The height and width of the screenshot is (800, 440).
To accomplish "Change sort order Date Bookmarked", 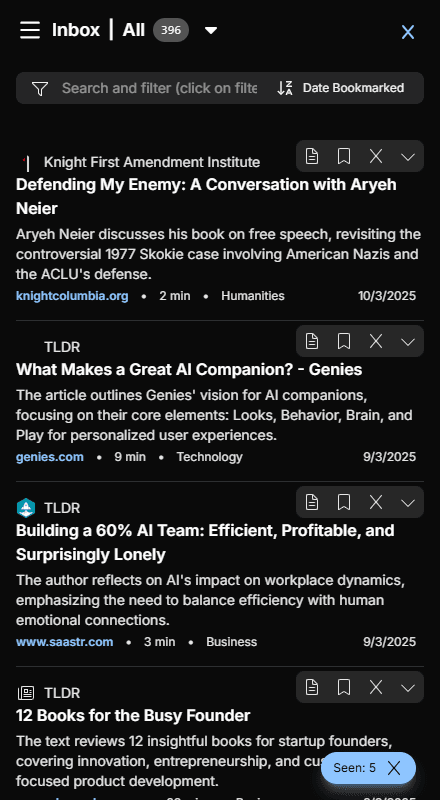I will [x=340, y=88].
